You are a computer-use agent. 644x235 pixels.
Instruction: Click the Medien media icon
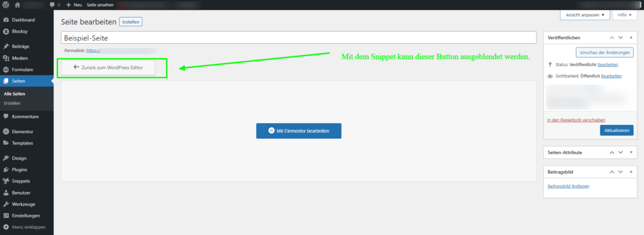(6, 58)
